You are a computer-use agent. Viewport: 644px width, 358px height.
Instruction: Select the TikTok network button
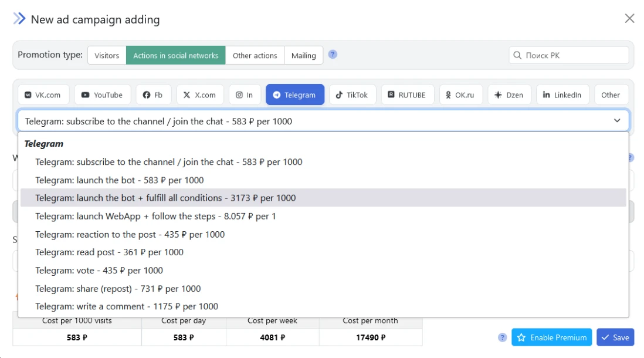point(352,95)
